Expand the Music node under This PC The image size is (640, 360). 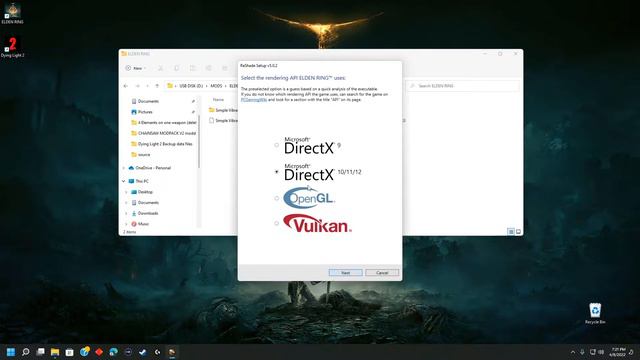[126, 224]
